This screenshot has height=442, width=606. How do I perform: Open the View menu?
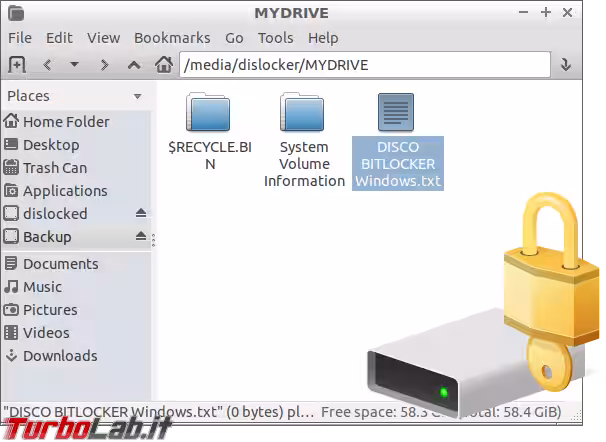[103, 38]
